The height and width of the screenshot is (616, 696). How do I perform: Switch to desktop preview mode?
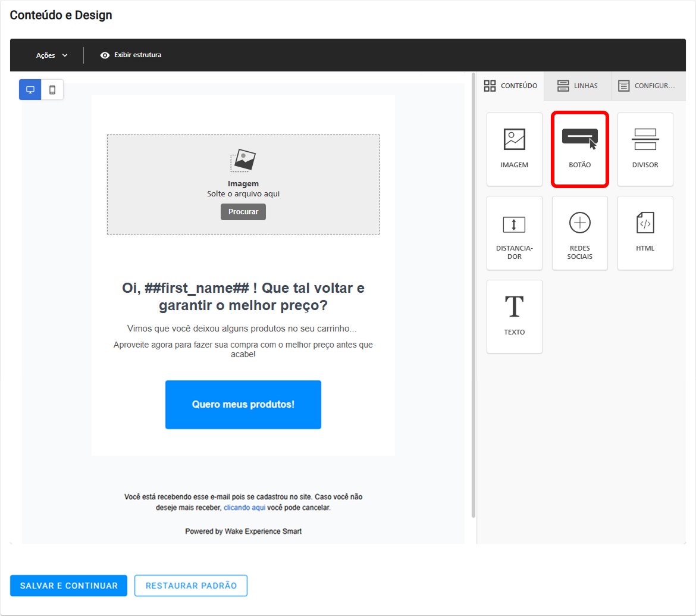click(30, 90)
